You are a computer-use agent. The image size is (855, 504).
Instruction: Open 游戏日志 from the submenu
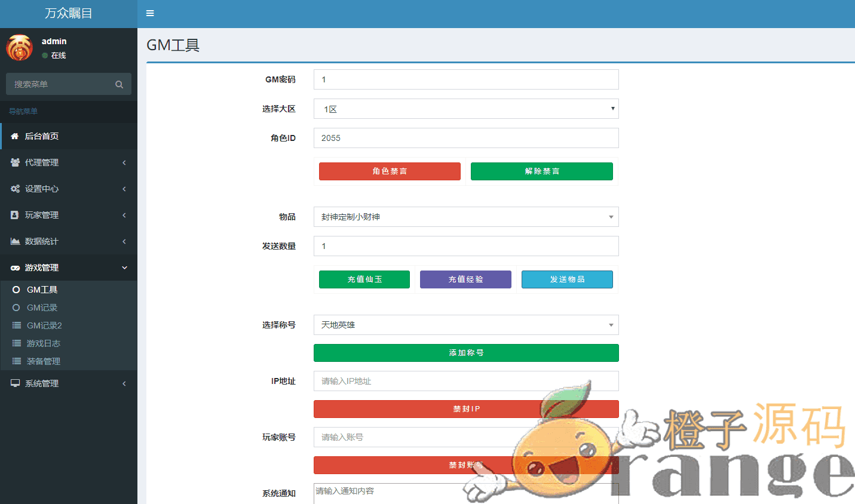[x=43, y=343]
